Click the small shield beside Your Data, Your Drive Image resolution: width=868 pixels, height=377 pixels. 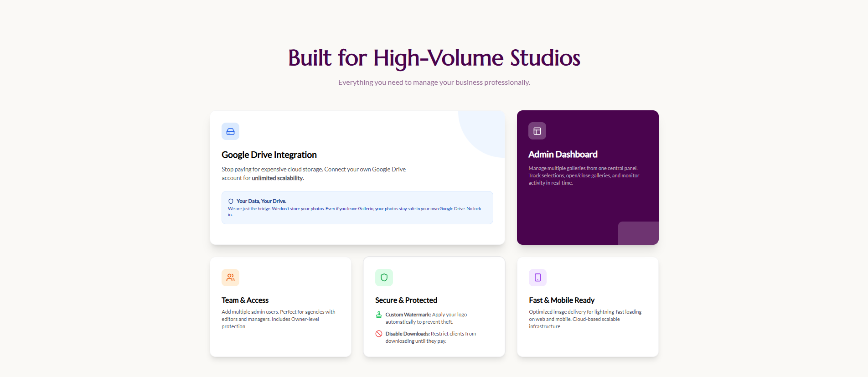click(x=231, y=201)
